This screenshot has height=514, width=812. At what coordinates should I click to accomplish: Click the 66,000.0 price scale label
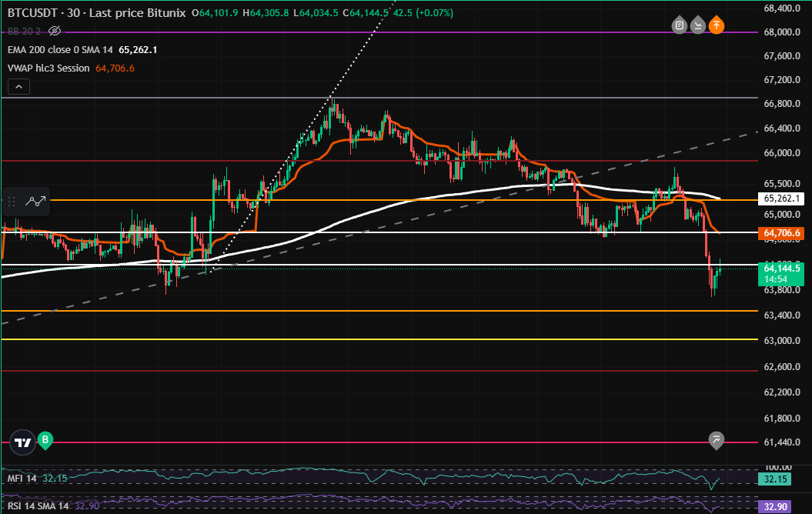(x=782, y=153)
